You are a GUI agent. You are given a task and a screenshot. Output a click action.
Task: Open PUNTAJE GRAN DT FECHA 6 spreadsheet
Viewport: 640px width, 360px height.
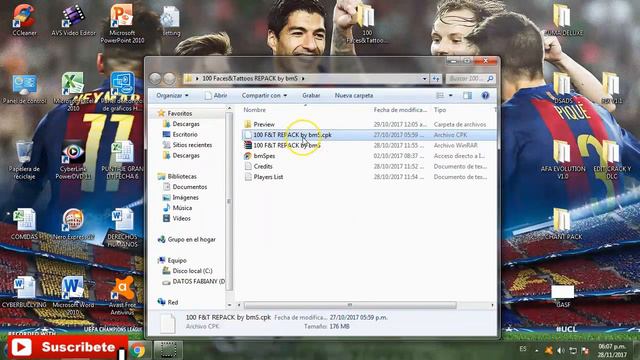(122, 160)
